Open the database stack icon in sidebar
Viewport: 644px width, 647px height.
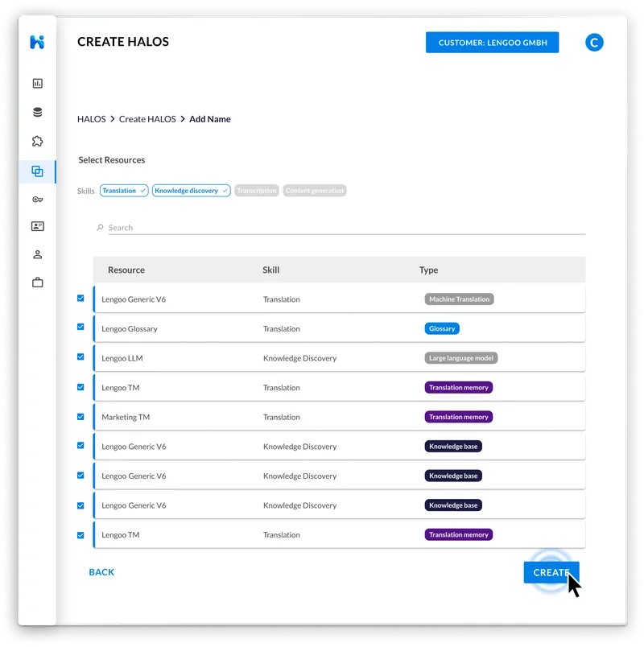tap(38, 112)
